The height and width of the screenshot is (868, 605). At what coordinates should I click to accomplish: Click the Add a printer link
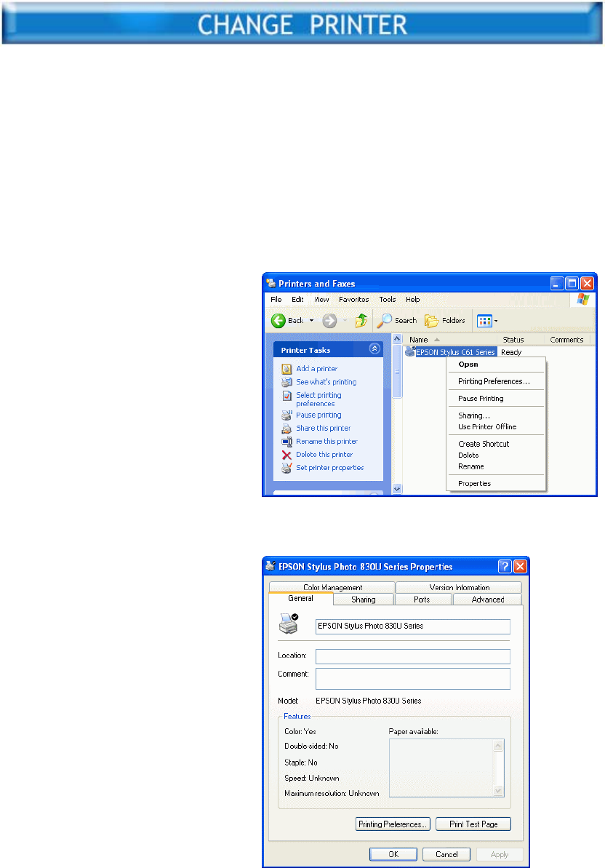coord(316,369)
